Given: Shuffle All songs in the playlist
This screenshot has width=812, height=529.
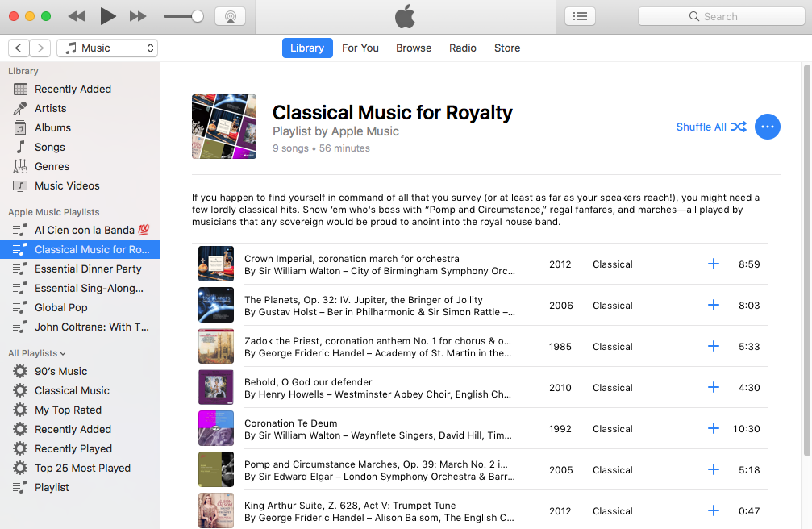Looking at the screenshot, I should [x=711, y=127].
